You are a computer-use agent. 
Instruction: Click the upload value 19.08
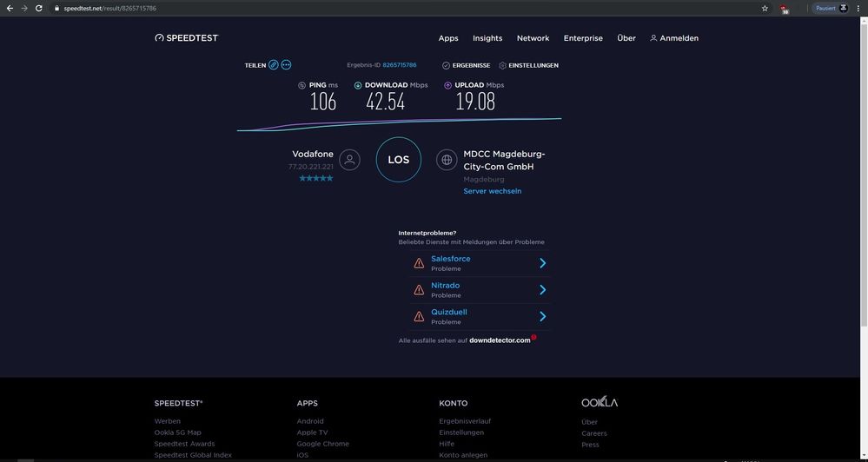(x=475, y=102)
